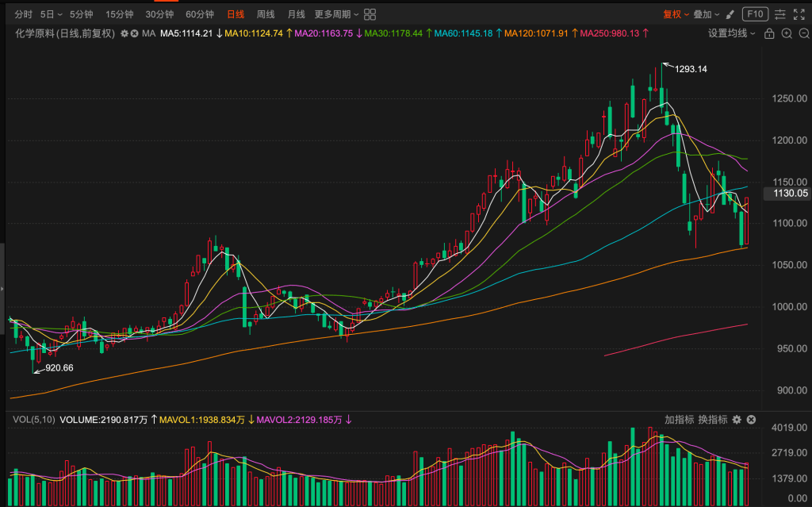Zoom in on the K-line chart
This screenshot has height=507, width=812.
point(786,33)
